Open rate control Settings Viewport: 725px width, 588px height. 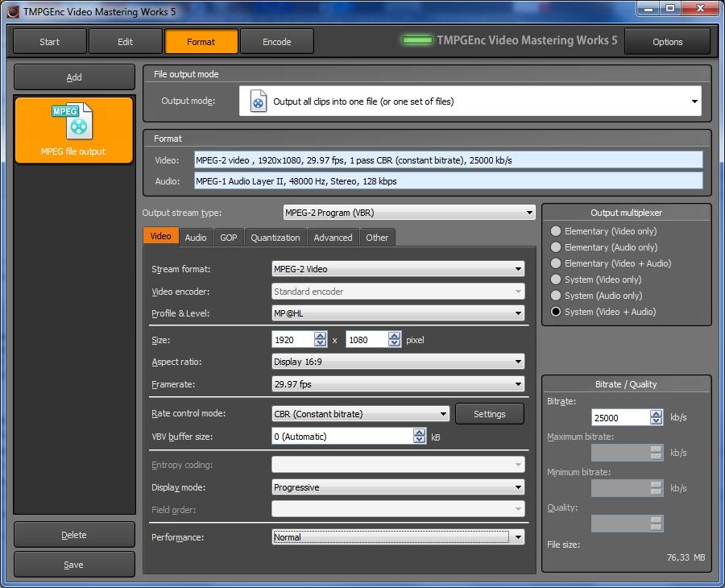point(490,414)
